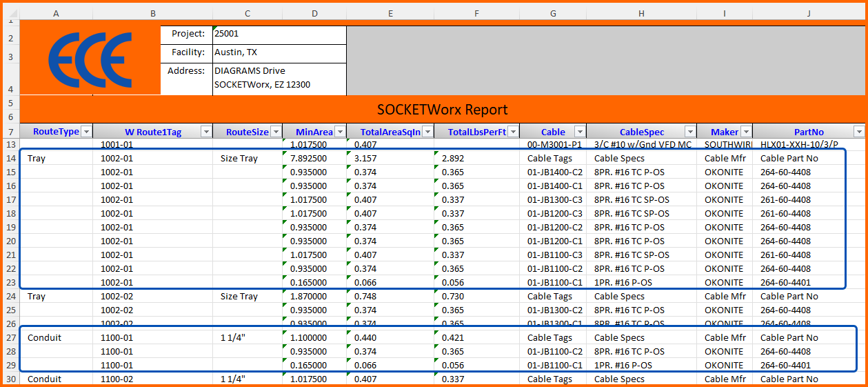
Task: Select 3.157 TotalAreaSqIn cell
Action: point(390,159)
